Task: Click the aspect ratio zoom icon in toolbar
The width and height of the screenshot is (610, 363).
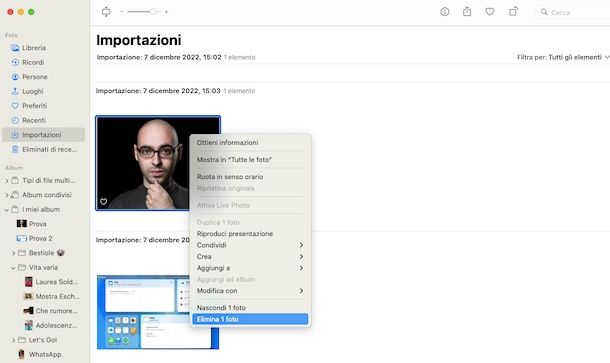Action: 106,12
